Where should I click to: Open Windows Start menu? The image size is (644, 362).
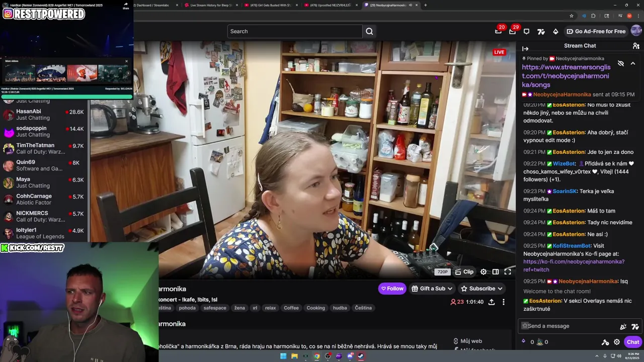click(x=283, y=356)
